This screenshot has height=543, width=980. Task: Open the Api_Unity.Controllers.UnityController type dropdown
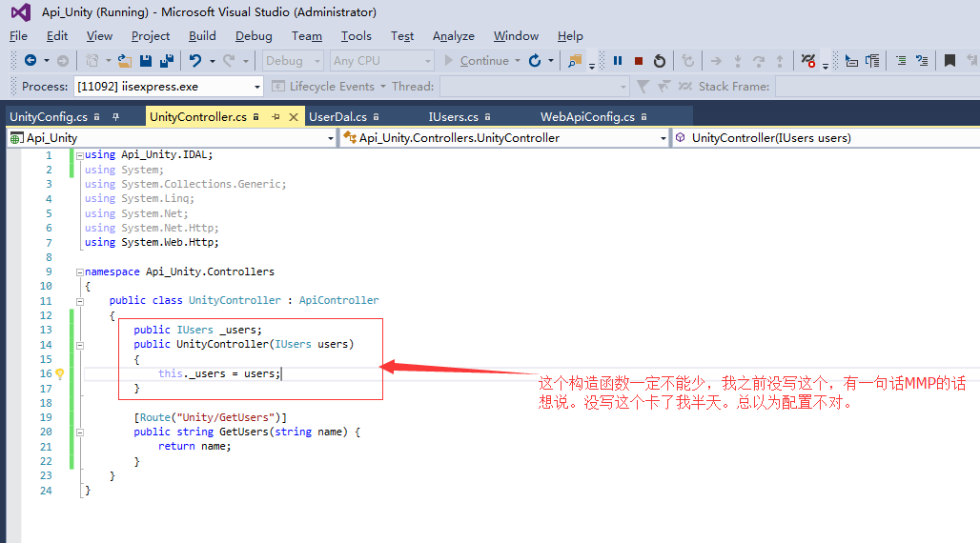click(504, 138)
